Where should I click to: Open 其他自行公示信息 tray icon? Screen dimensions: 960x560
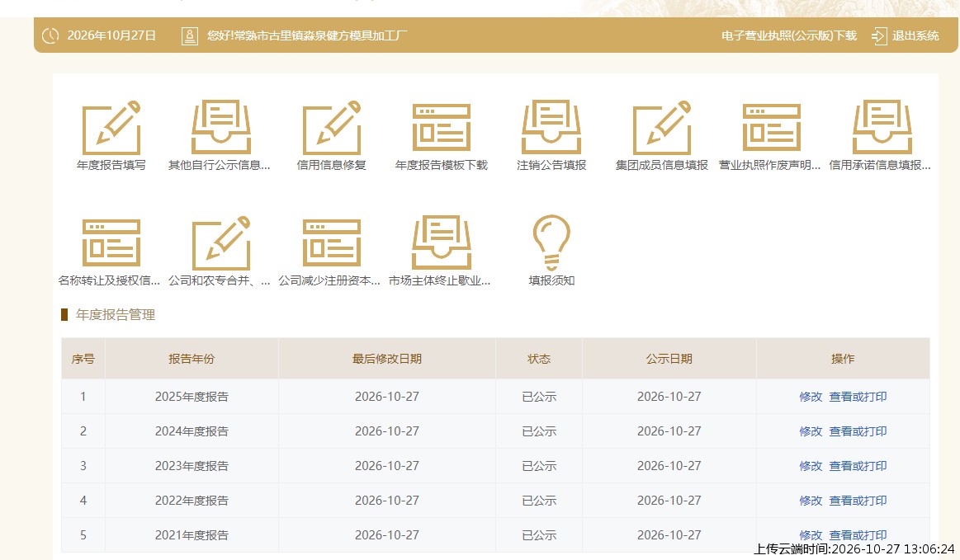221,127
